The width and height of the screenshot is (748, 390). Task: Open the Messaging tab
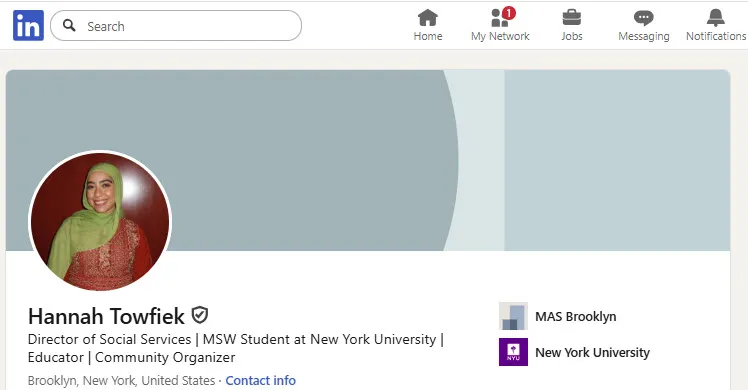[x=644, y=25]
